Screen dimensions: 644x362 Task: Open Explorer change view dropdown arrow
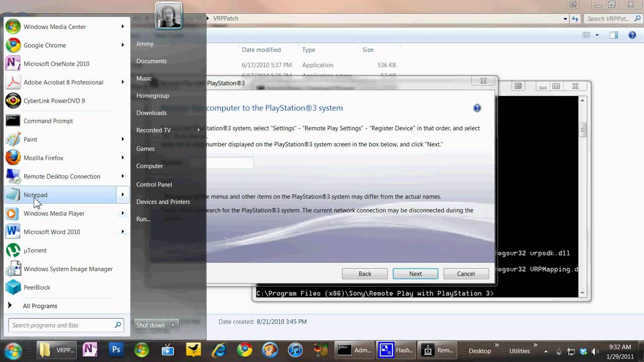click(597, 35)
